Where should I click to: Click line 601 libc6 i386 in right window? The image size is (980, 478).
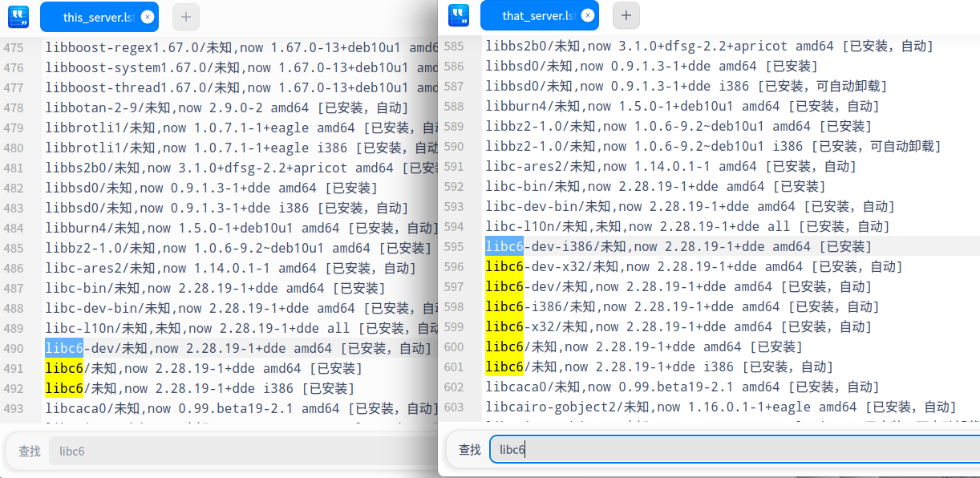point(659,367)
